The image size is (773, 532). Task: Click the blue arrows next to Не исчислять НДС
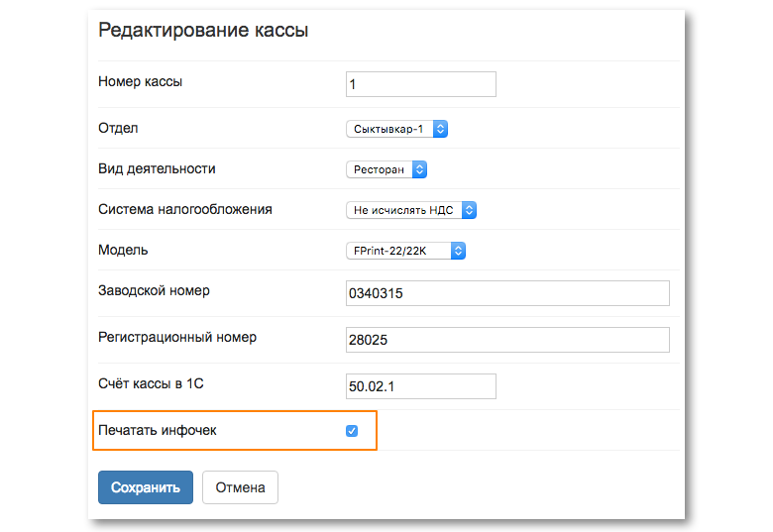pos(469,210)
